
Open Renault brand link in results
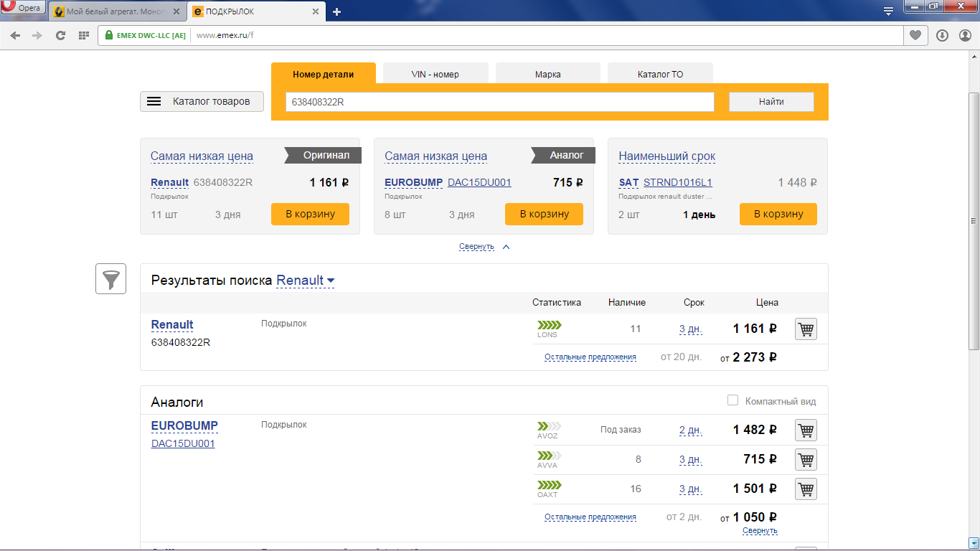click(x=172, y=325)
